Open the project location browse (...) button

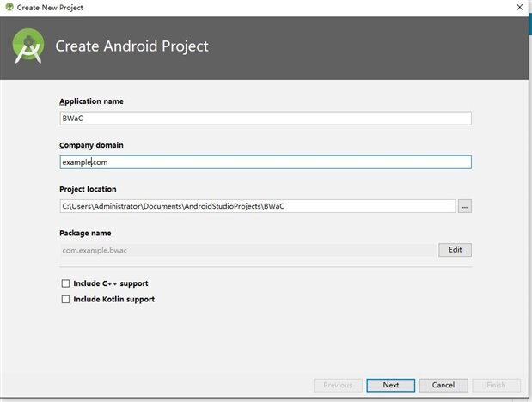pyautogui.click(x=465, y=206)
